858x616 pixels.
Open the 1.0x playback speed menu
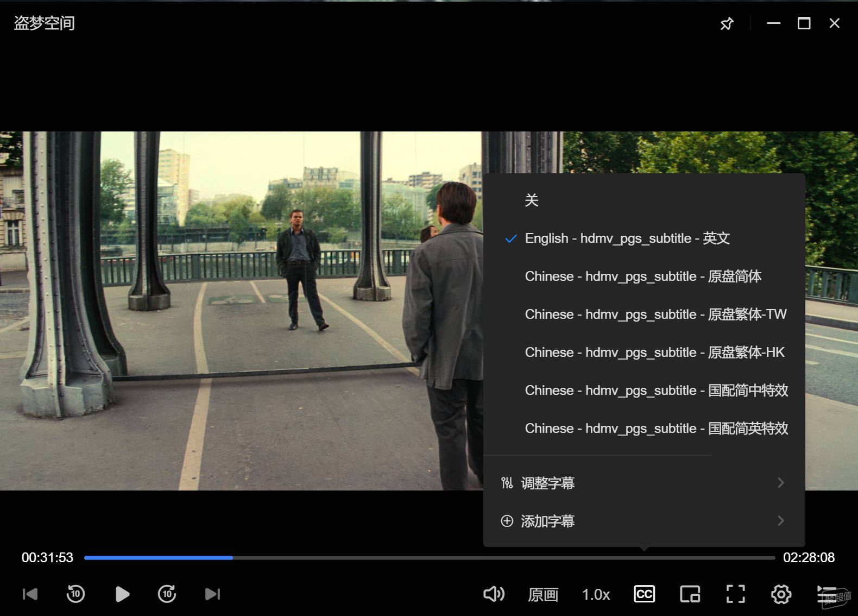pyautogui.click(x=596, y=594)
